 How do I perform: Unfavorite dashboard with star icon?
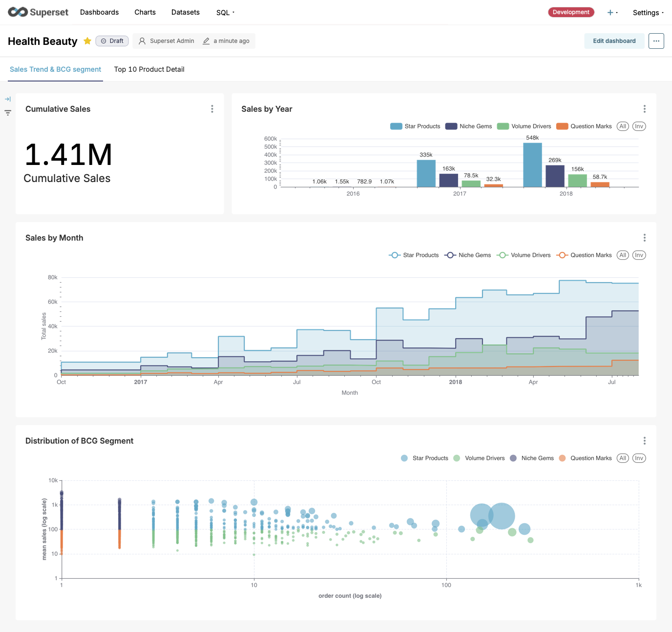[87, 41]
